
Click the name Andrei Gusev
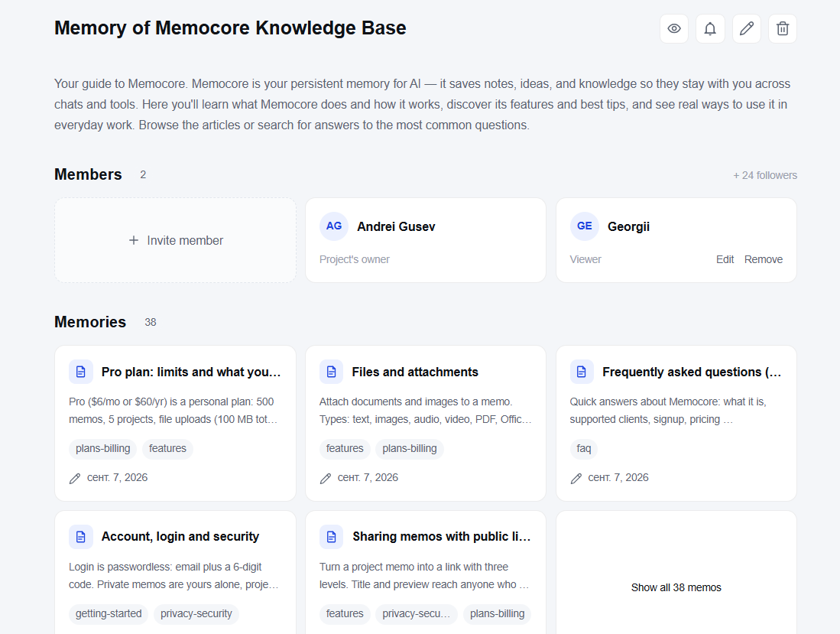coord(397,226)
